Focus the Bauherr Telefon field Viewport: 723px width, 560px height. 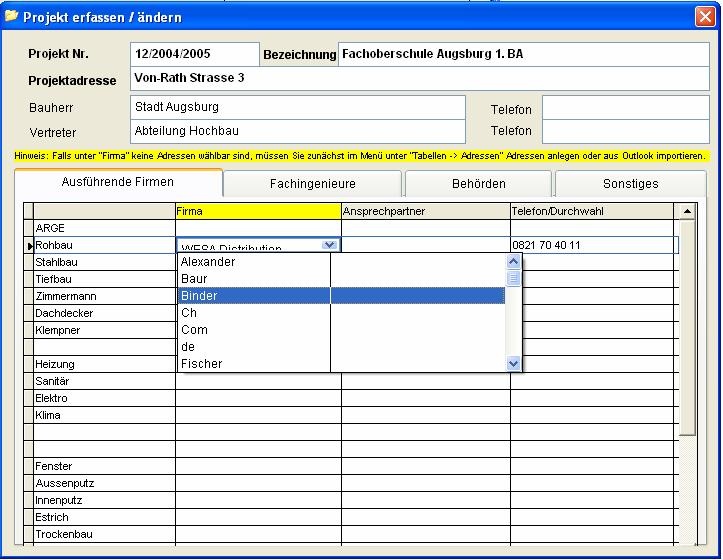coord(625,108)
